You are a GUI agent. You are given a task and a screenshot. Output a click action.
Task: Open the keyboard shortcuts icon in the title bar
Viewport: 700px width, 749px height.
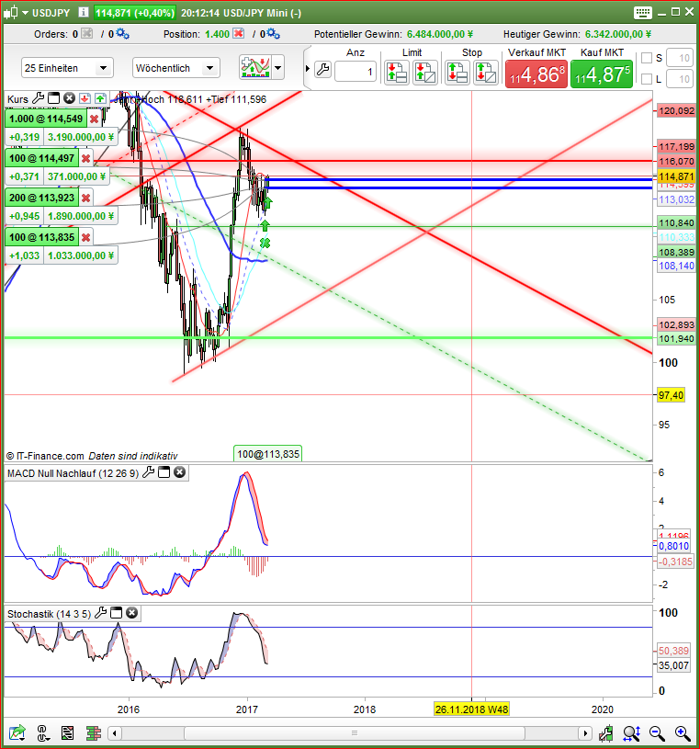pyautogui.click(x=643, y=13)
